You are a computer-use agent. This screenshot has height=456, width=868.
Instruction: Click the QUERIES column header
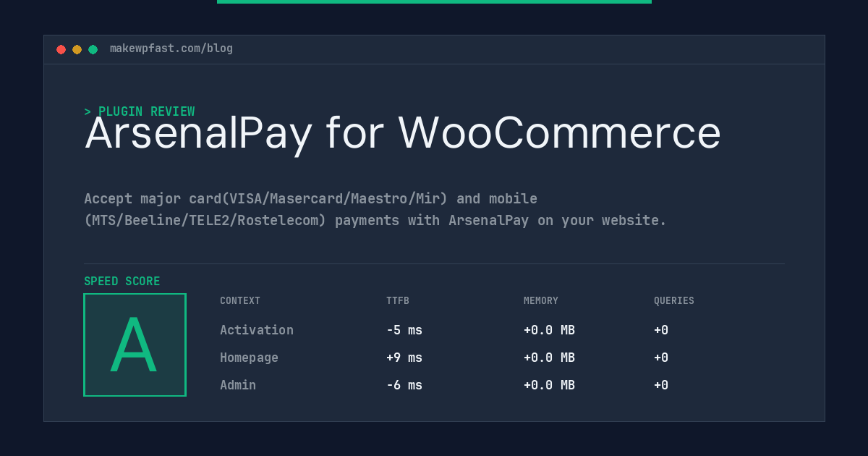[x=674, y=301]
